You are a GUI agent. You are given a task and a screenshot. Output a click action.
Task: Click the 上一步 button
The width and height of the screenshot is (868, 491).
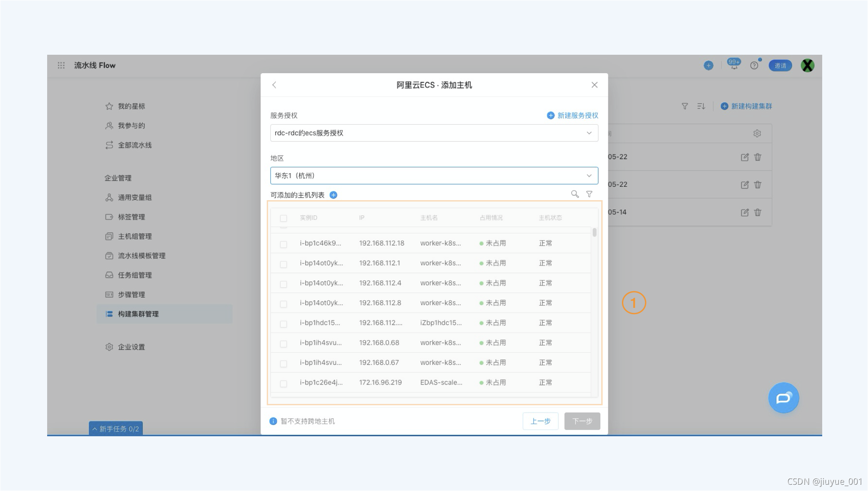(x=540, y=421)
